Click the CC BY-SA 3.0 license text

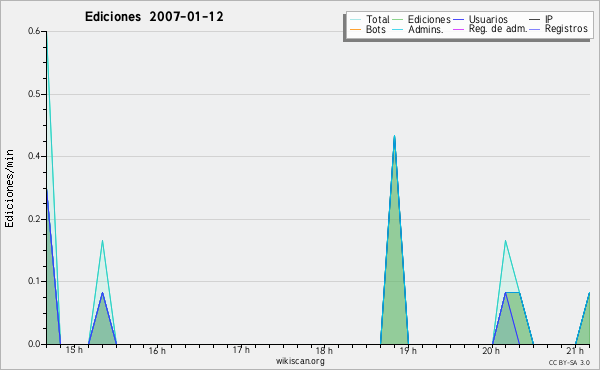[x=569, y=363]
